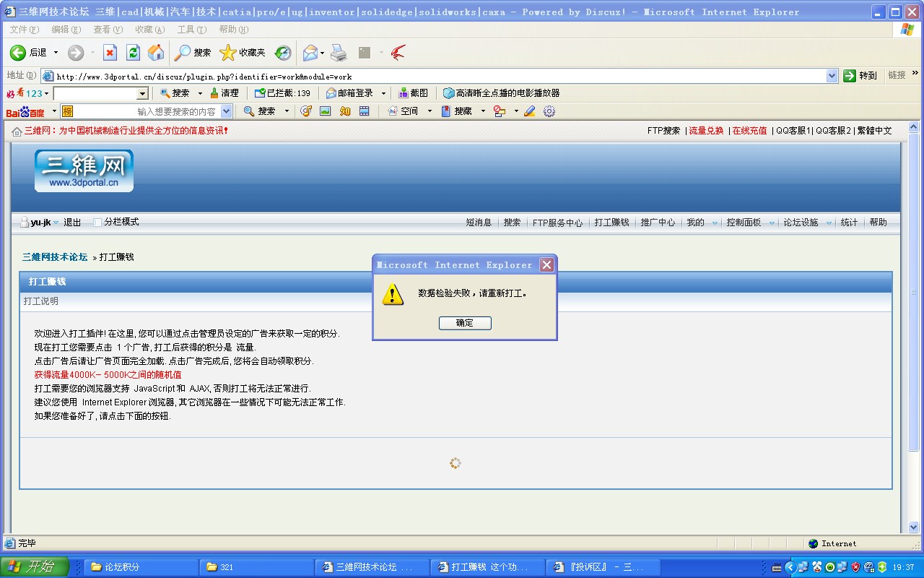The image size is (924, 578).
Task: Click the 清理 cleanup broom button
Action: click(x=224, y=93)
